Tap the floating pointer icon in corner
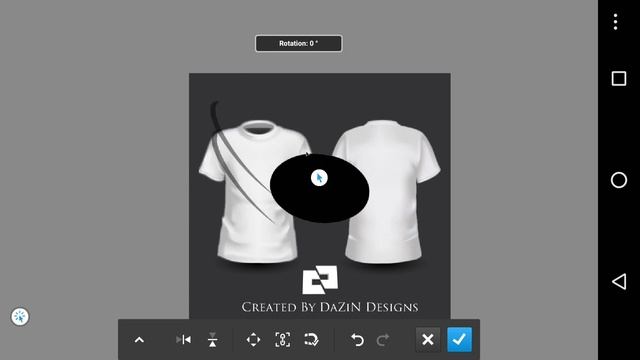This screenshot has height=360, width=640. pyautogui.click(x=20, y=317)
